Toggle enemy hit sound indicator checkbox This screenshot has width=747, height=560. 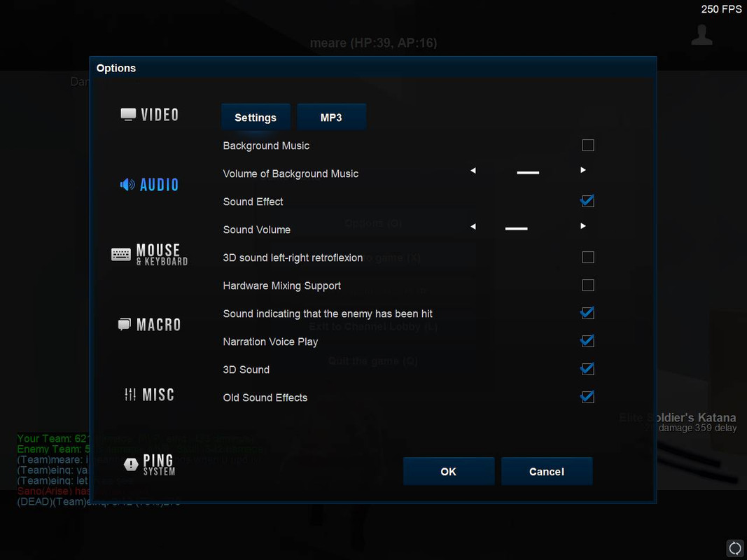588,313
